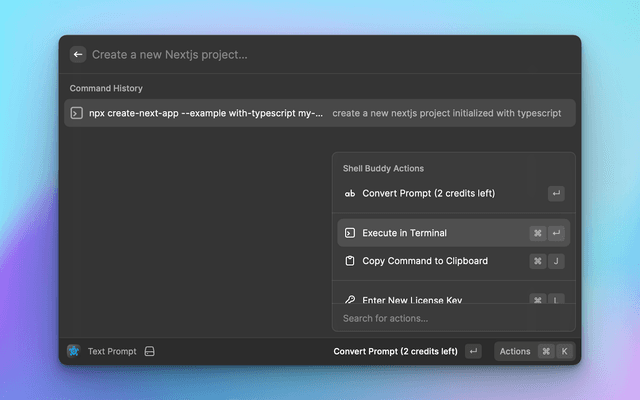Click the return key badge next to Convert Prompt in the footer
Screen dimensions: 640x400
pos(474,351)
